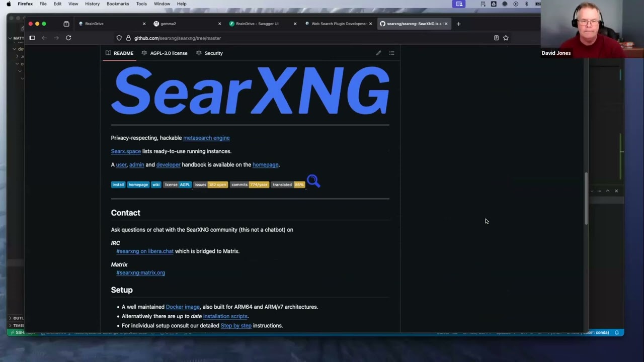Open the AGPL-3.0 license tab
Screen dimensions: 644x362
[165, 53]
